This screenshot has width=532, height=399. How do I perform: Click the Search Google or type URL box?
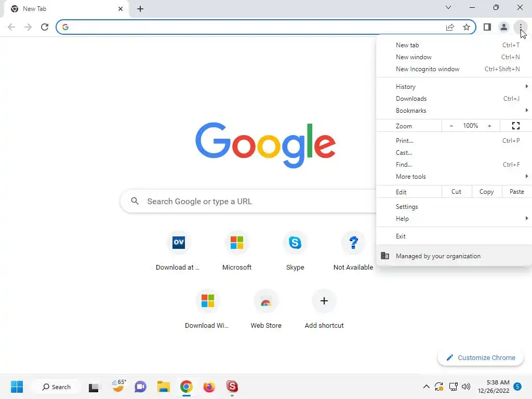click(x=248, y=201)
